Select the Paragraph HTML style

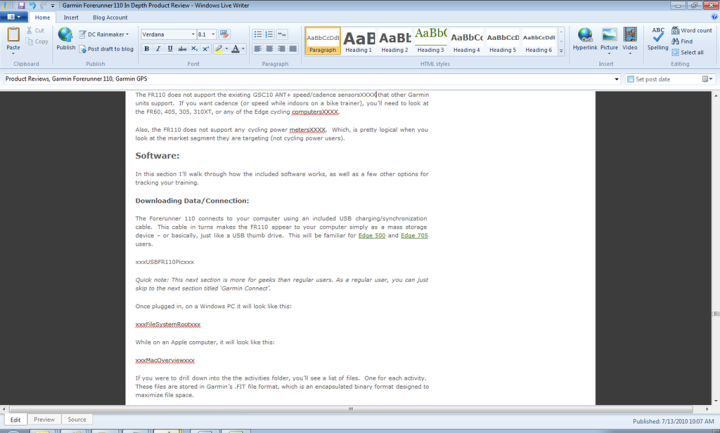click(x=323, y=41)
